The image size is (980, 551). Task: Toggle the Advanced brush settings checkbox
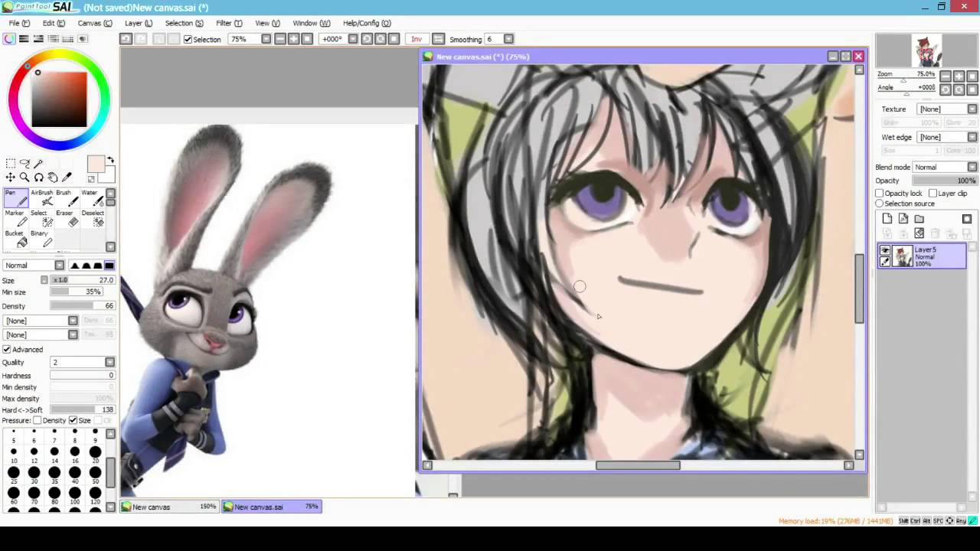coord(6,350)
